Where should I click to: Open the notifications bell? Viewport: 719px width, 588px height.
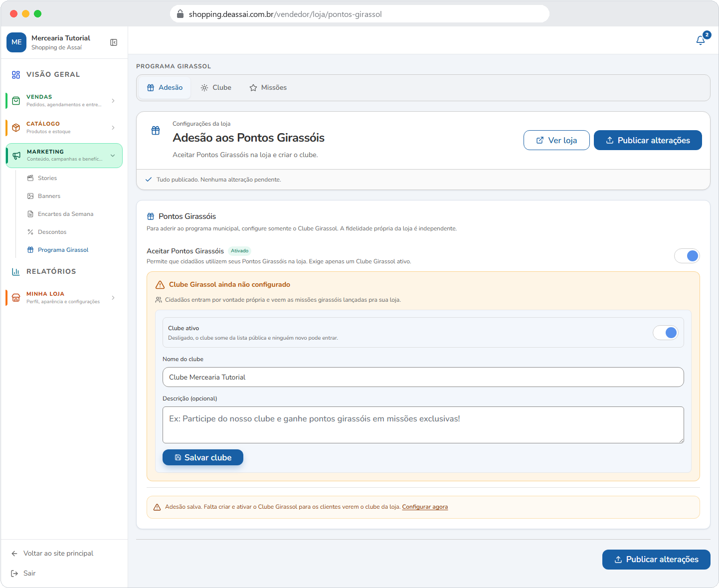pos(701,40)
